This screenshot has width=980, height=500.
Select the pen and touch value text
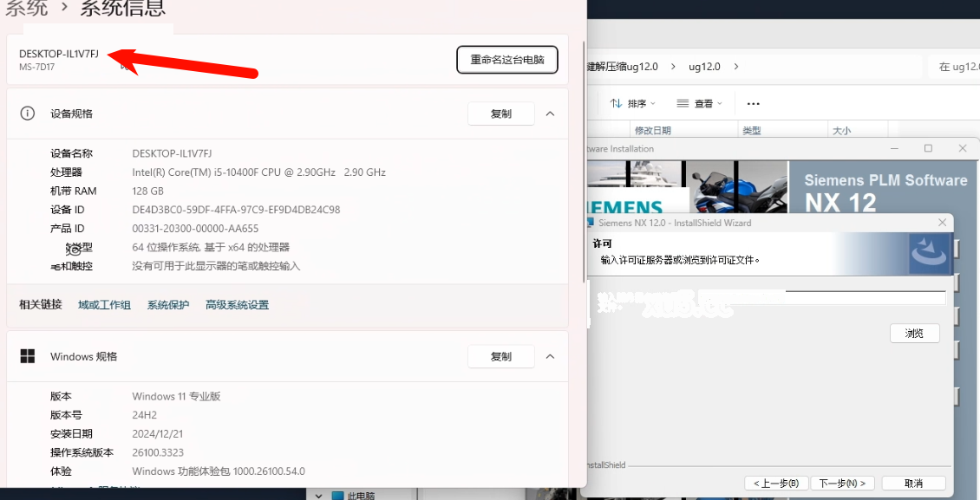coord(216,266)
